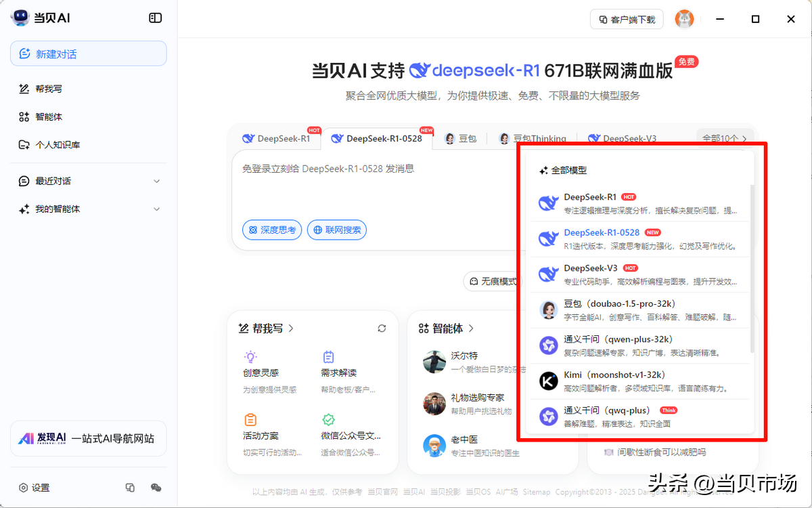
Task: Select DeepSeek-R1-0528 in the model list
Action: pyautogui.click(x=639, y=239)
